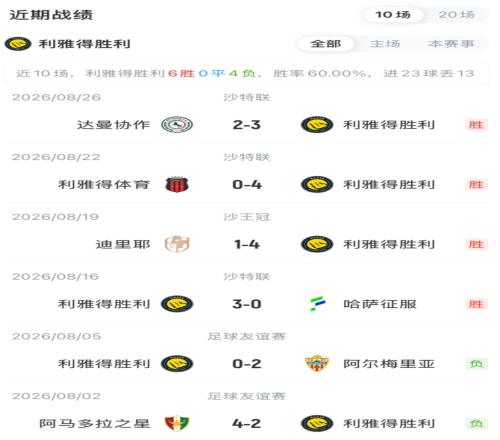Switch to 10 场 view
Screen dimensions: 500x440
pos(393,15)
